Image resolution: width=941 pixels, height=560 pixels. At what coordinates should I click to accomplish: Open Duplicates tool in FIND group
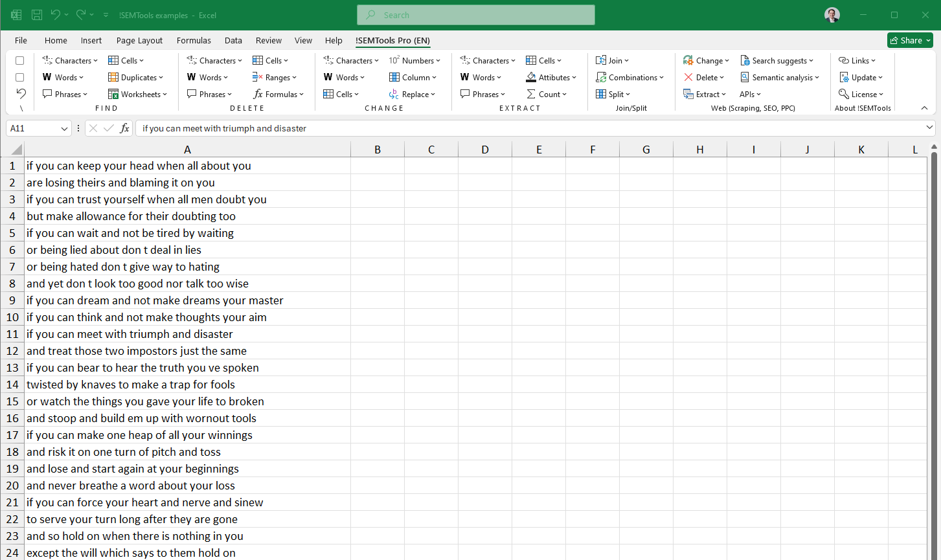point(137,78)
